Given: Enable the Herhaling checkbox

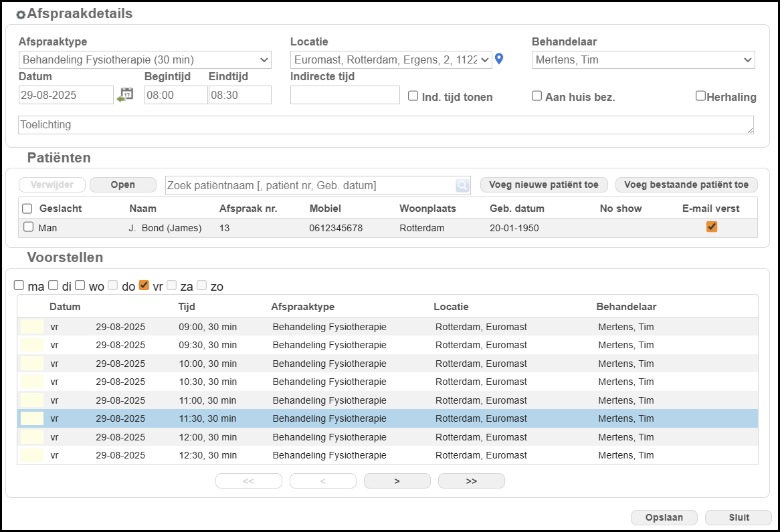Looking at the screenshot, I should click(x=700, y=96).
